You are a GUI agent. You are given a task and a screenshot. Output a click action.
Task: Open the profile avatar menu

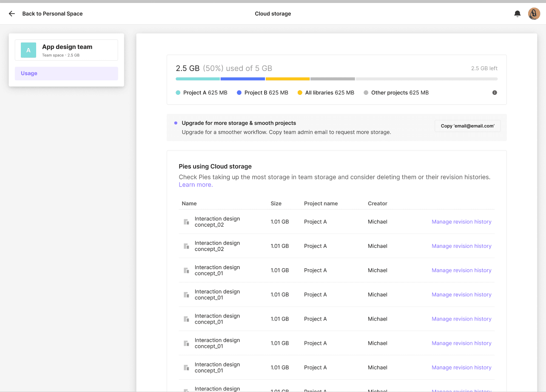click(534, 13)
